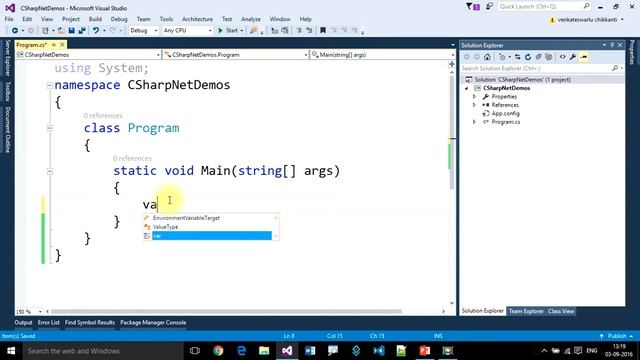Click the Publish button in status bar
Image resolution: width=640 pixels, height=360 pixels.
617,336
